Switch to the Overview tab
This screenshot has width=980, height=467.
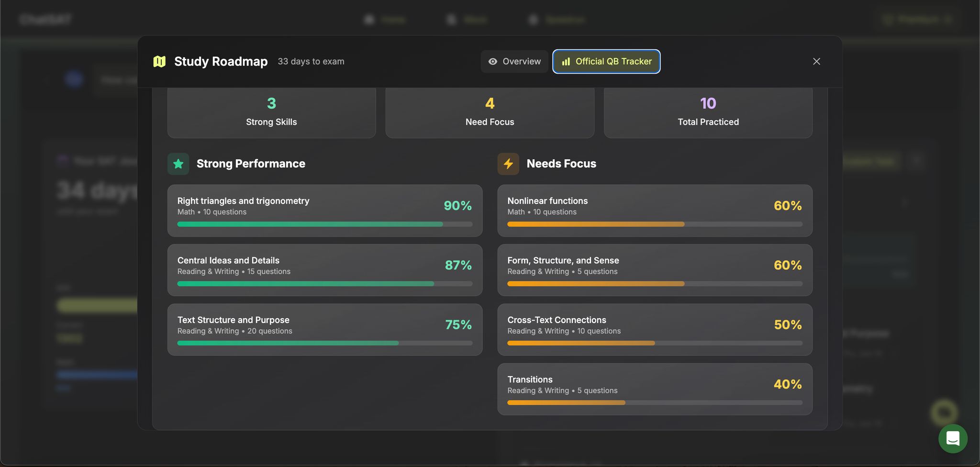[x=514, y=62]
